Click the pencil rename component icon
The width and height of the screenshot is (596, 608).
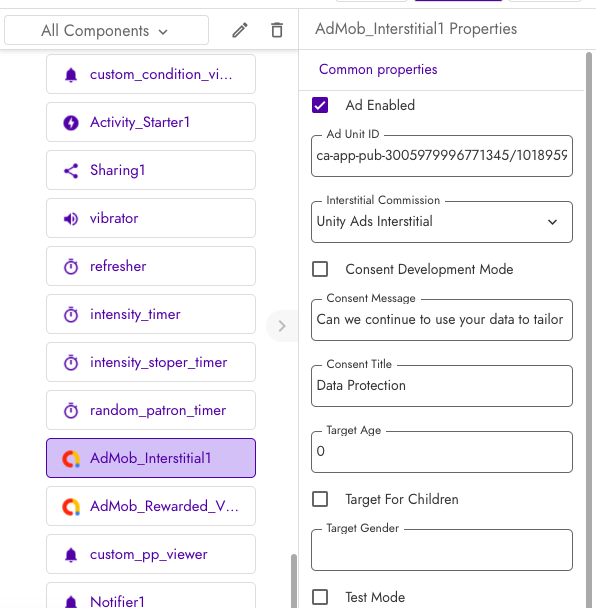[240, 30]
